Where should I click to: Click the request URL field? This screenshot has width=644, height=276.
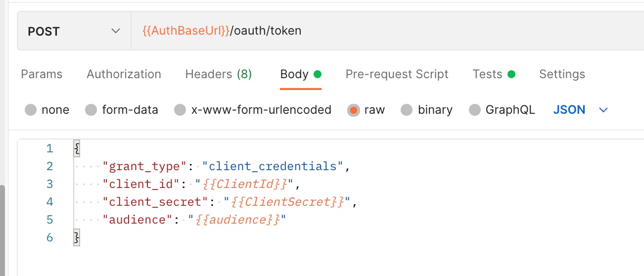(387, 31)
